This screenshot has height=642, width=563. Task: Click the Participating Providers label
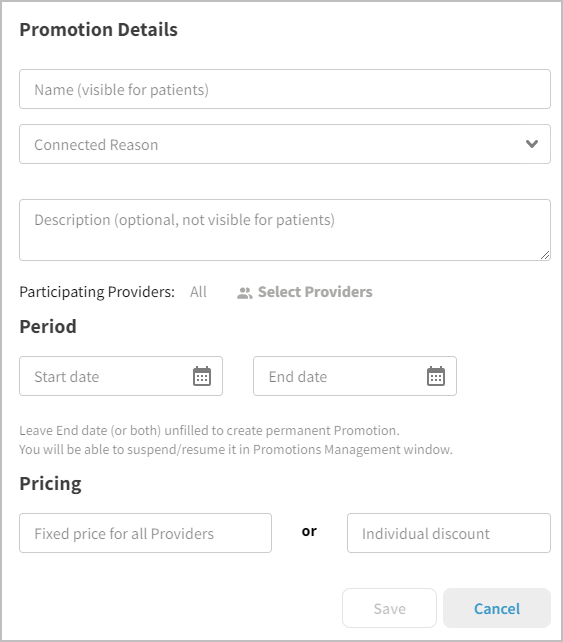point(97,292)
